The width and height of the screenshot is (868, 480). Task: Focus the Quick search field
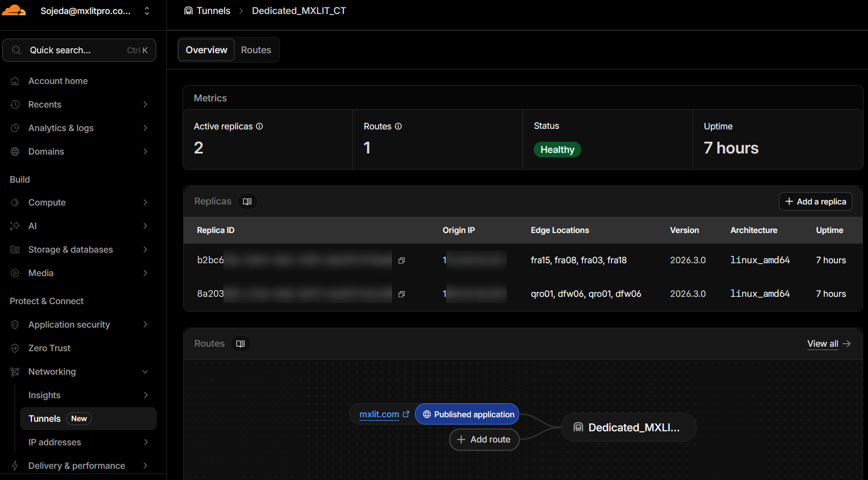(x=79, y=50)
